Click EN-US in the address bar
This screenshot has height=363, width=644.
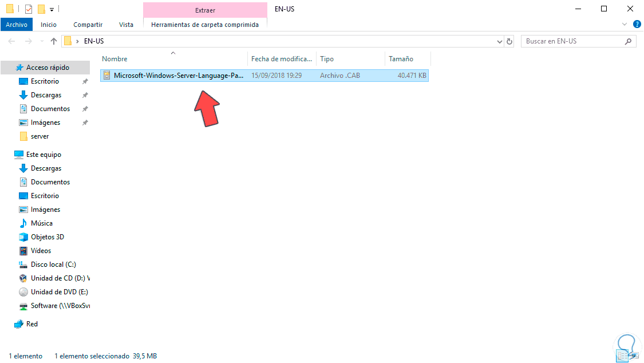click(94, 41)
